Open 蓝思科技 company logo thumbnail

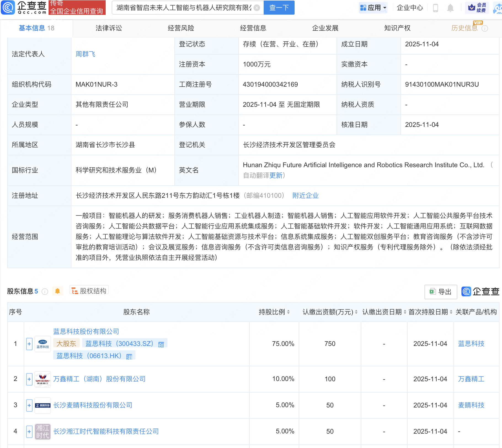pyautogui.click(x=43, y=344)
